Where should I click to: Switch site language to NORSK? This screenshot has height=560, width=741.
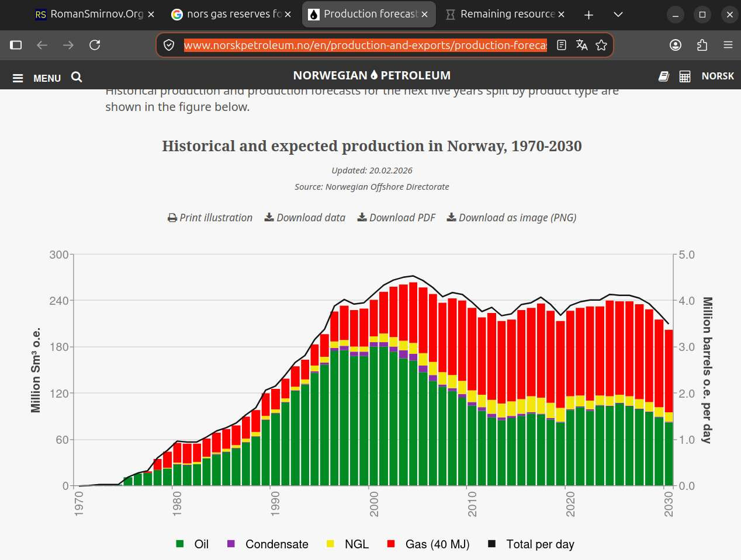click(718, 76)
